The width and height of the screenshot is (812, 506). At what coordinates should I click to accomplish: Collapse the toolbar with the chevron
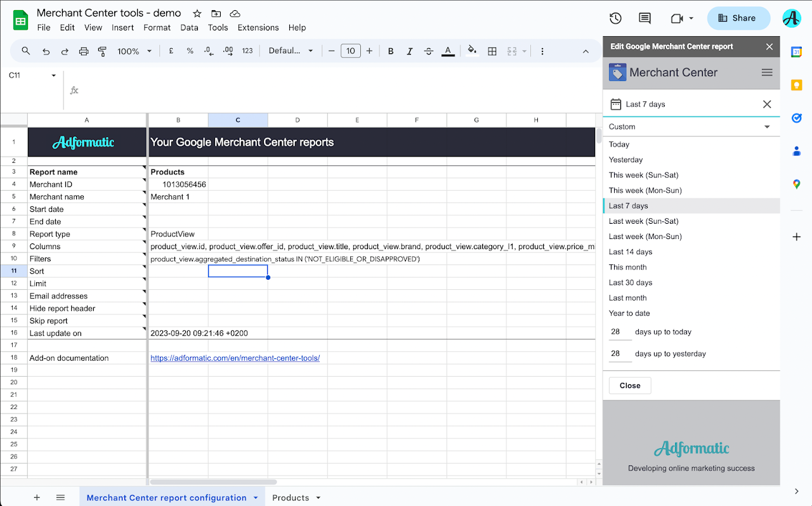coord(586,51)
